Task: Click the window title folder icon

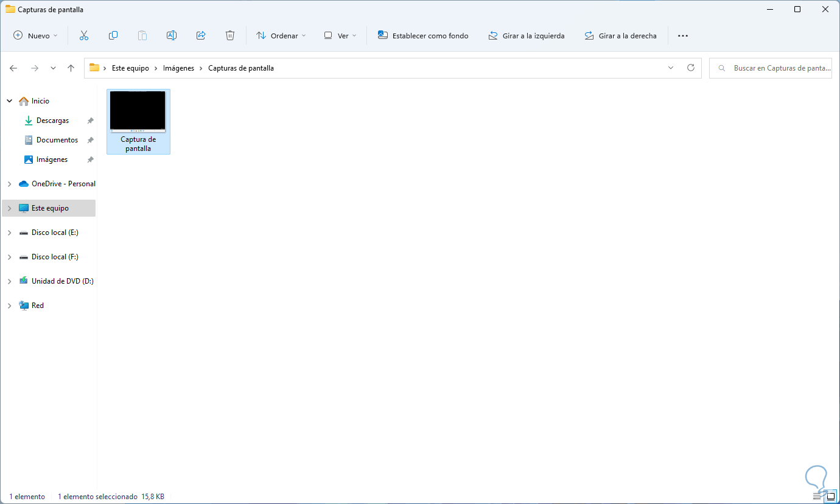Action: tap(10, 9)
